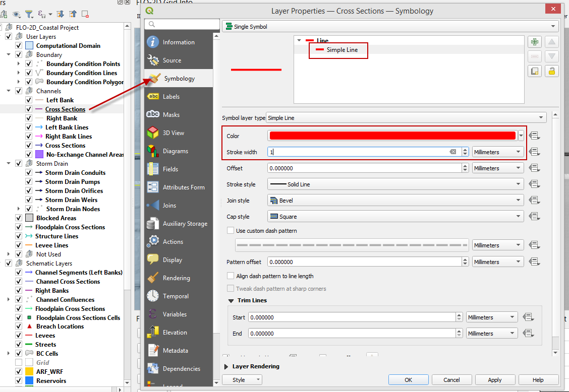Open the Stroke style dropdown
Screen dimensions: 569x392
coord(395,184)
